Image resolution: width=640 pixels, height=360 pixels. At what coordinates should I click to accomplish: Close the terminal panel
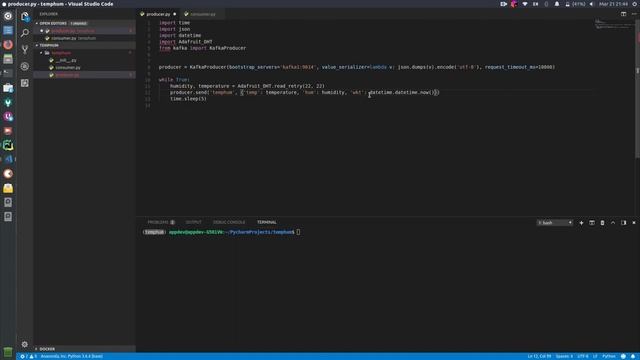[x=634, y=223]
